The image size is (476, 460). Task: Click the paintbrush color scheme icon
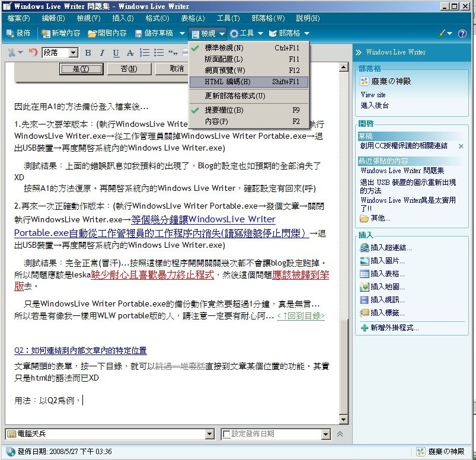coord(441,33)
